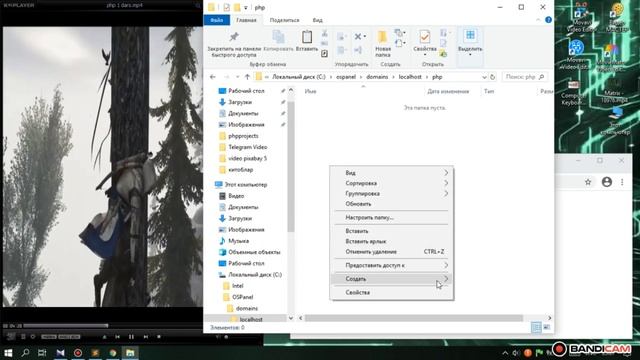Click Pin to Quick Access ribbon icon

pos(234,37)
